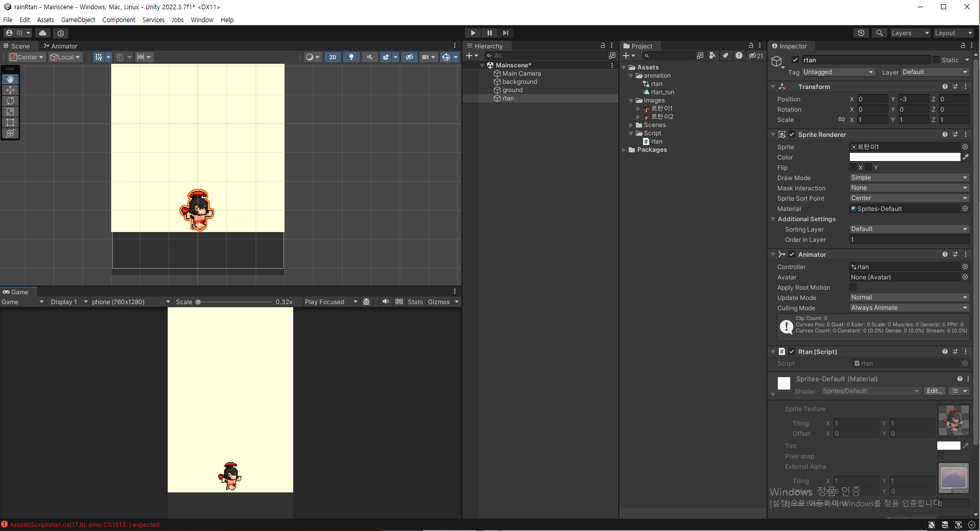This screenshot has width=980, height=531.
Task: Collapse the images folder
Action: [631, 101]
